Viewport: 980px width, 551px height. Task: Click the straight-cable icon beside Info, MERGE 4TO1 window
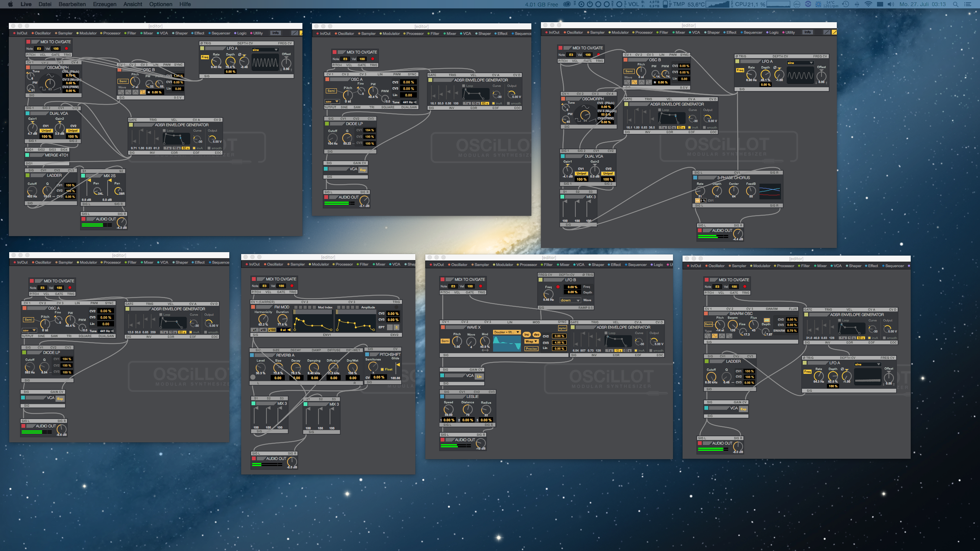[x=294, y=33]
